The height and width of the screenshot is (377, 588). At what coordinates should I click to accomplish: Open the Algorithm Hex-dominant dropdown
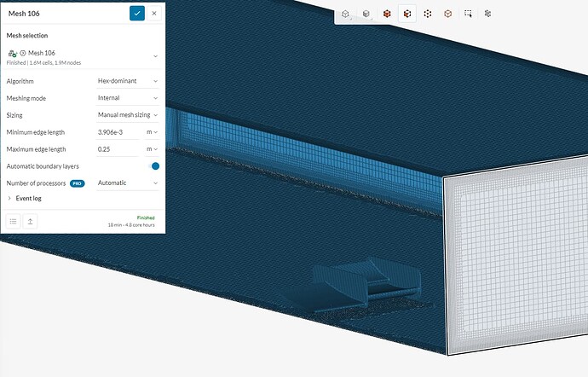point(128,81)
